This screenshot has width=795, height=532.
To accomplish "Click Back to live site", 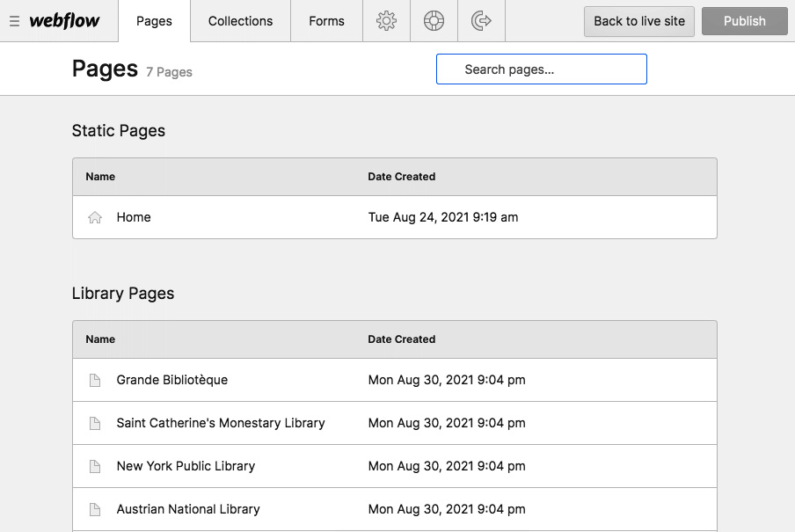I will click(x=638, y=20).
